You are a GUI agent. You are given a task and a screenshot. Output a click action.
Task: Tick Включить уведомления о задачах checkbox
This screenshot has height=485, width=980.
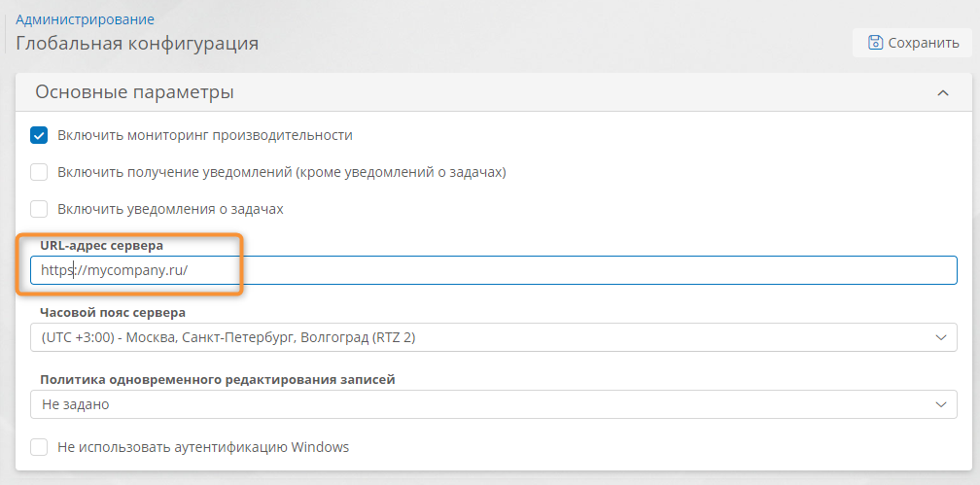coord(39,209)
